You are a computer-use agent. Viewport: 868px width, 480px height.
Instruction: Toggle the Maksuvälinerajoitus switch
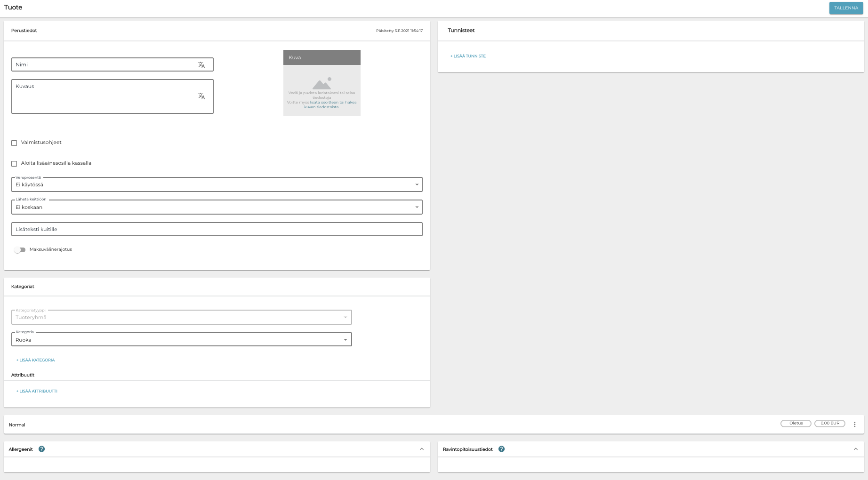[20, 250]
